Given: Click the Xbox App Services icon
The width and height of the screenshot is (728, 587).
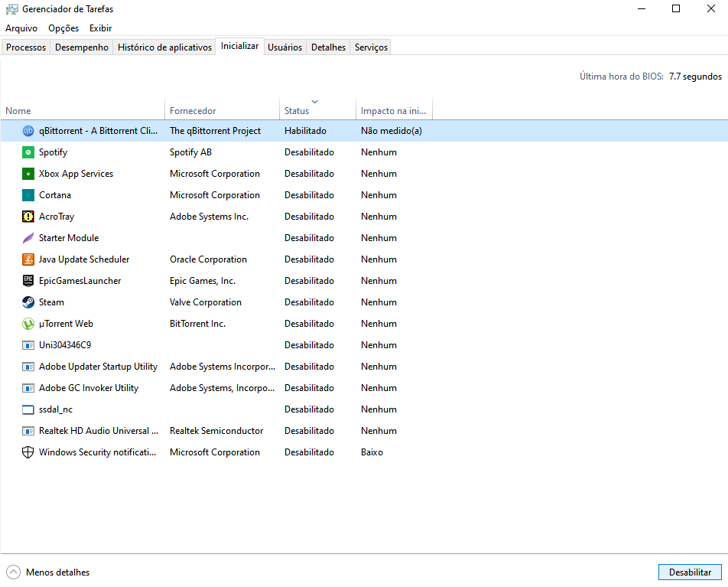Looking at the screenshot, I should pos(28,174).
